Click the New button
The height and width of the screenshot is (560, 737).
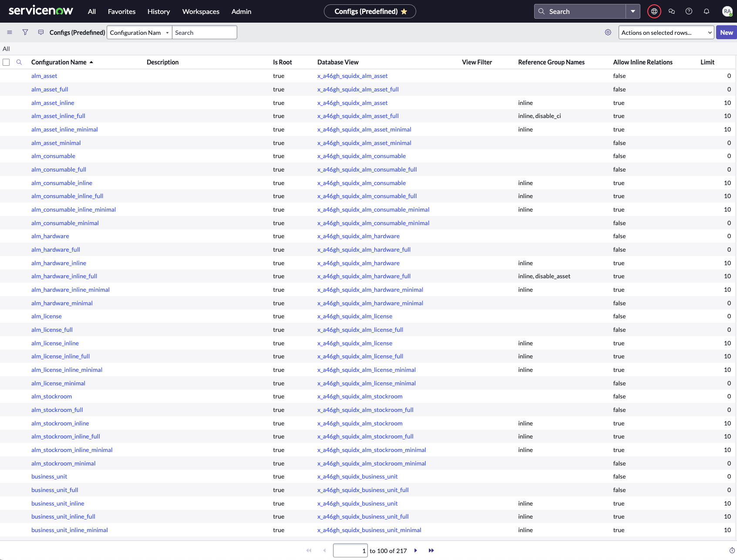click(x=726, y=32)
